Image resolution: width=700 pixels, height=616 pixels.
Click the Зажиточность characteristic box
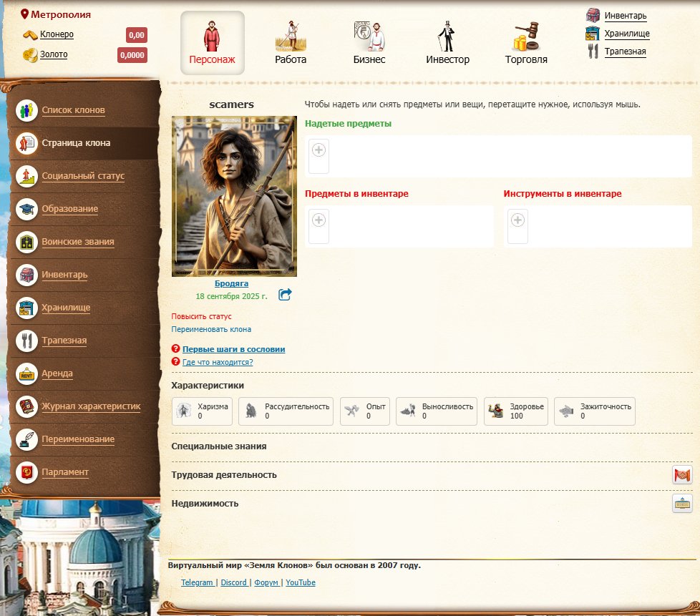[x=595, y=411]
